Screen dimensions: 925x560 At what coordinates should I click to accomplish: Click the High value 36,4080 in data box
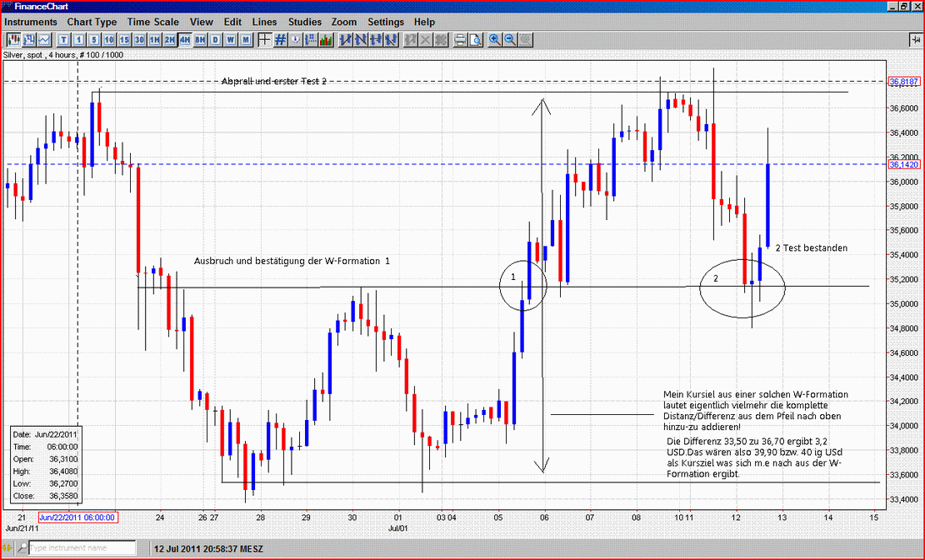point(65,471)
